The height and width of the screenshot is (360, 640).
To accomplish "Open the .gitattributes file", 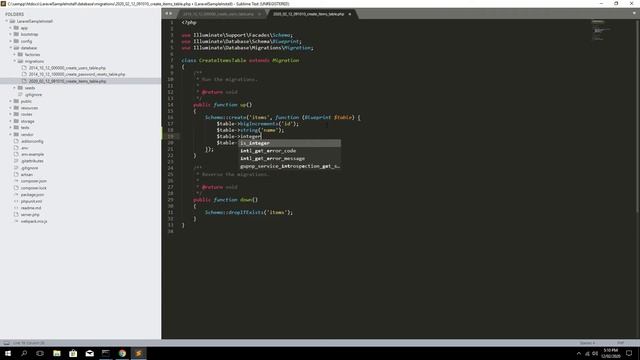I will pos(32,161).
